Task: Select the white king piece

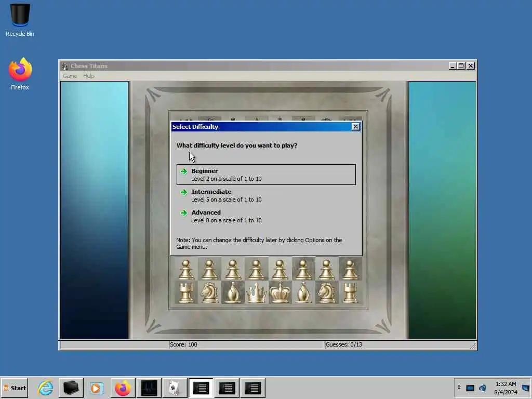Action: click(x=280, y=292)
